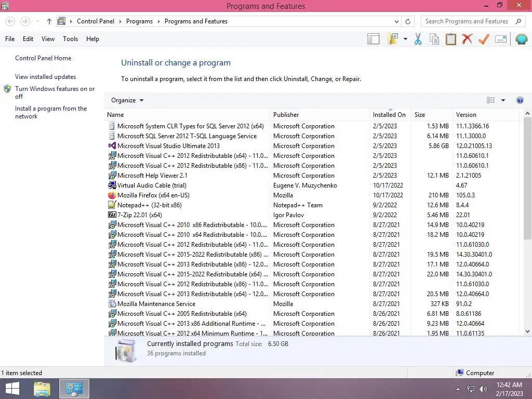Viewport: 532px width, 399px height.
Task: Click the Cut scissors icon in toolbar
Action: 418,39
